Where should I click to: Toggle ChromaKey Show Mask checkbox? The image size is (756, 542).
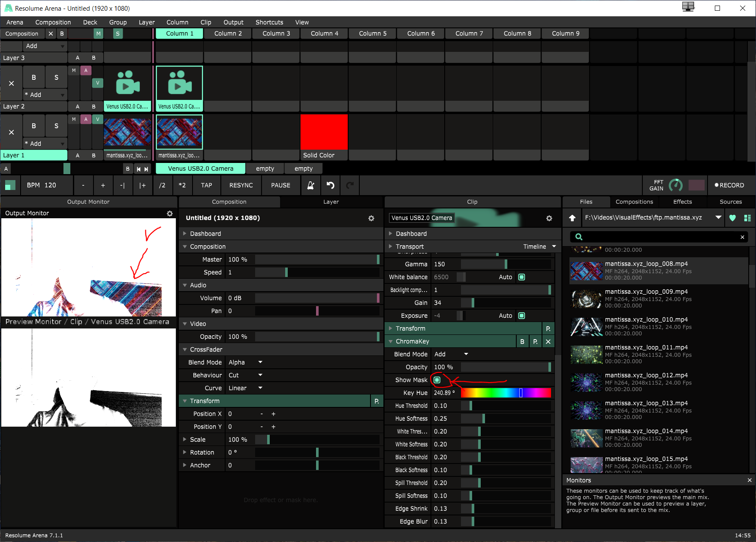(437, 380)
